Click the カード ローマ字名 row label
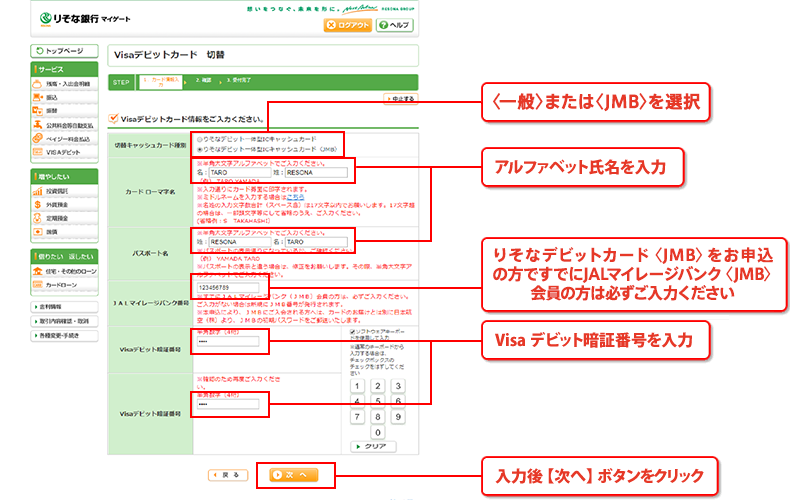The height and width of the screenshot is (500, 790). coord(150,192)
